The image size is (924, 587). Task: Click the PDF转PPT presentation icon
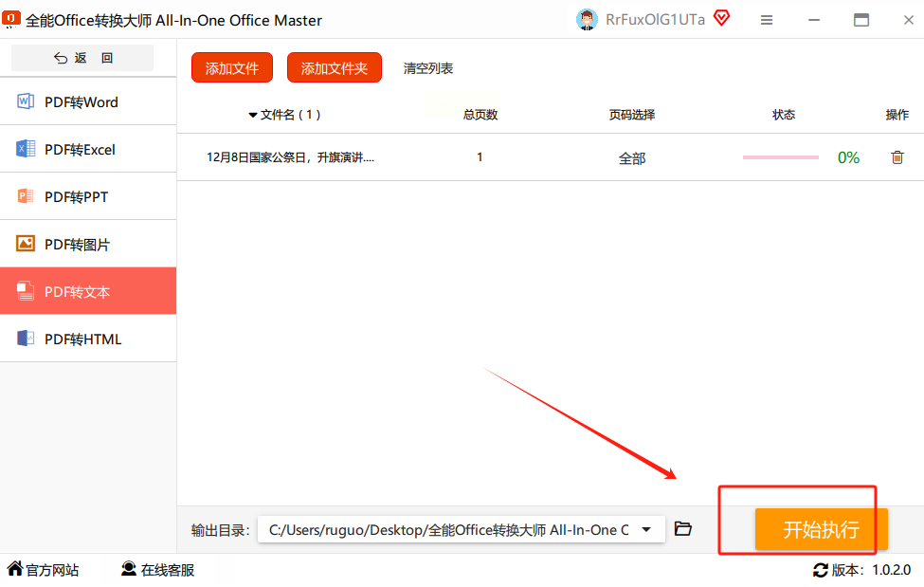[26, 196]
